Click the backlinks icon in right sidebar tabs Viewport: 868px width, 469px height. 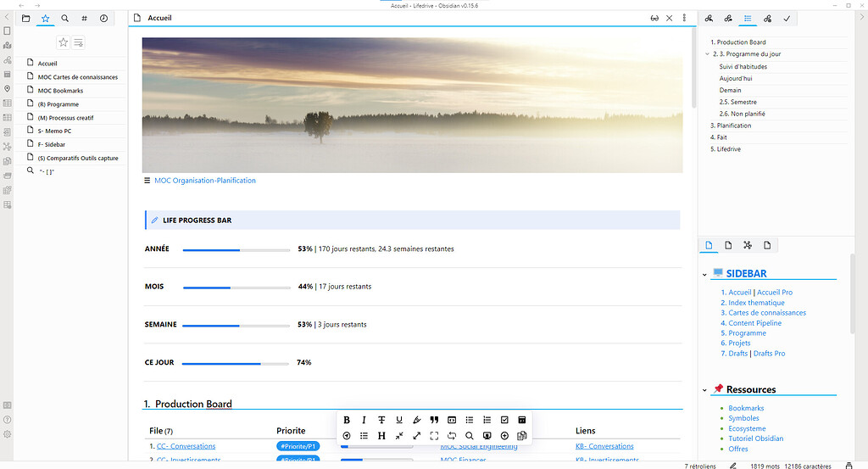coord(709,19)
